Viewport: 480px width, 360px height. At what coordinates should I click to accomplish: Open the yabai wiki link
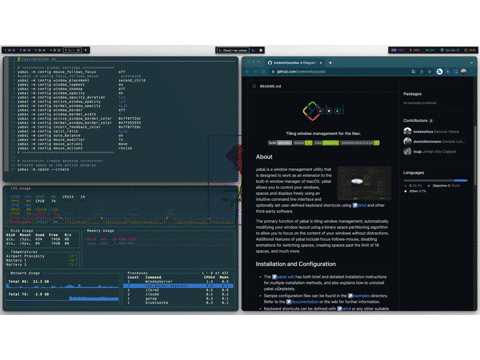pos(283,277)
